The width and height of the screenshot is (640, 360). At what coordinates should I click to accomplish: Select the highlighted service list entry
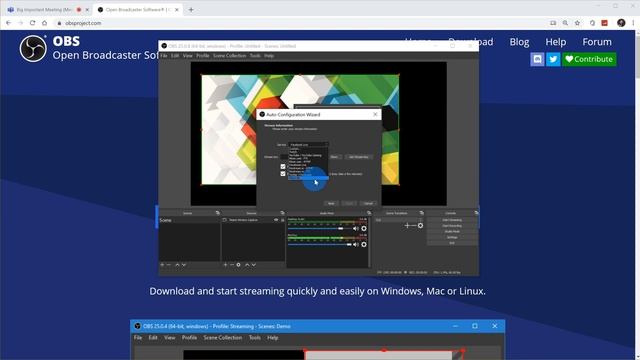[x=308, y=178]
